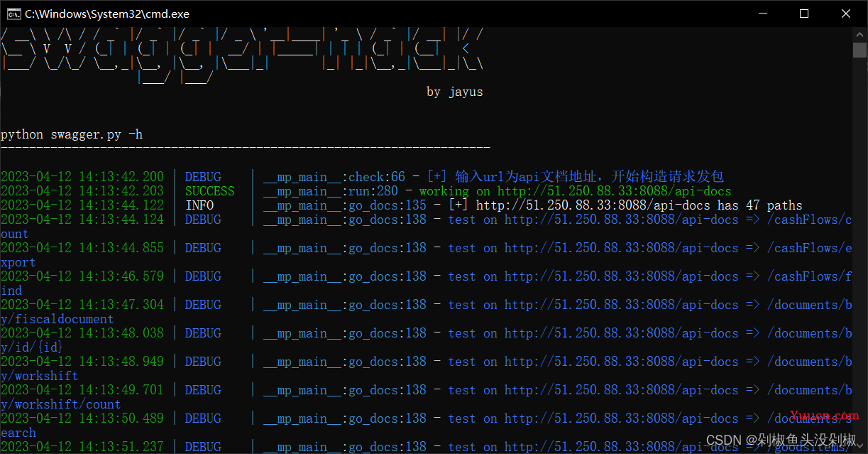Click the wrapped text "y/fiscaldocument"
Screen dimensions: 868x454
57,319
